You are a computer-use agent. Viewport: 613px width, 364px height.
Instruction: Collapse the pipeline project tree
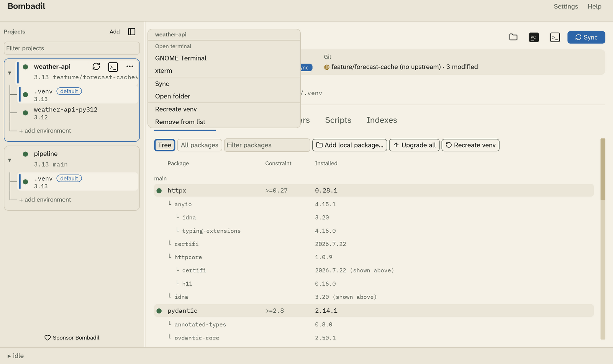tap(10, 160)
